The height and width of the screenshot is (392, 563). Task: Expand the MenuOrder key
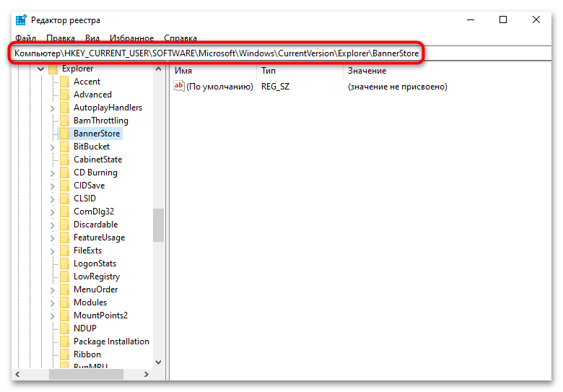click(53, 290)
